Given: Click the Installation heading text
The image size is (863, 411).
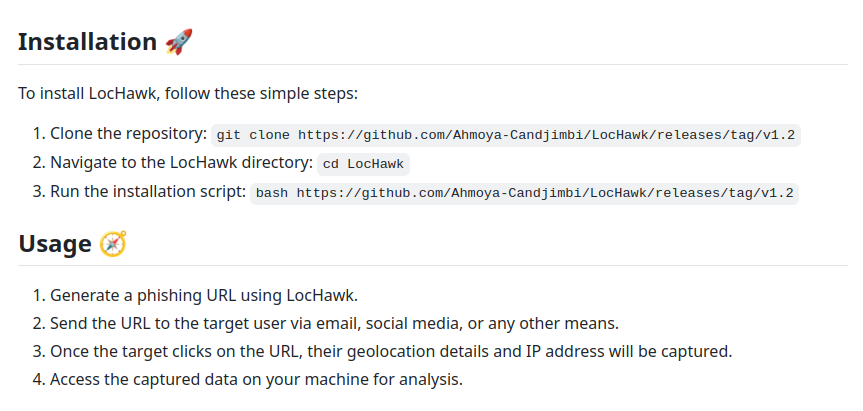Looking at the screenshot, I should pos(87,42).
